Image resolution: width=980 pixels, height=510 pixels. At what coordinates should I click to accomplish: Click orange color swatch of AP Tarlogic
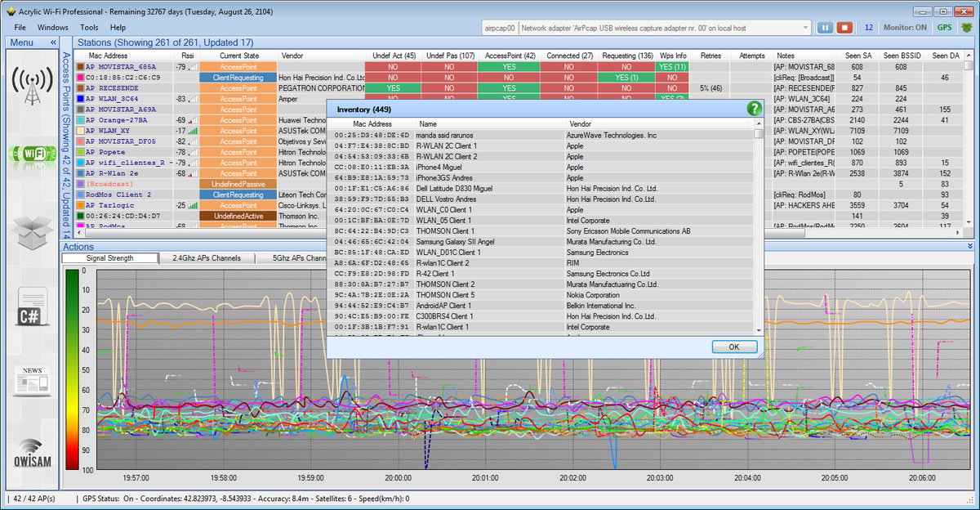[80, 205]
